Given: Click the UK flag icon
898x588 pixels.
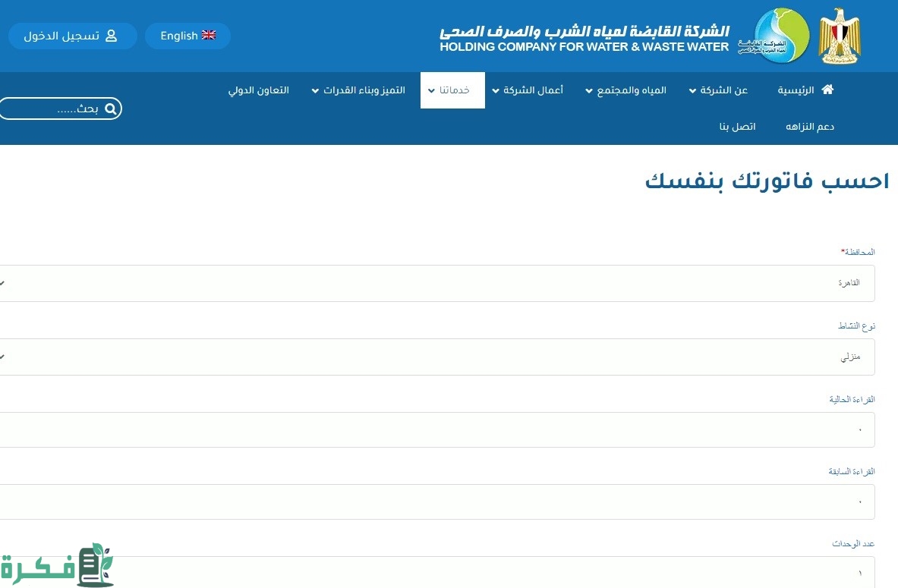Looking at the screenshot, I should [x=209, y=36].
